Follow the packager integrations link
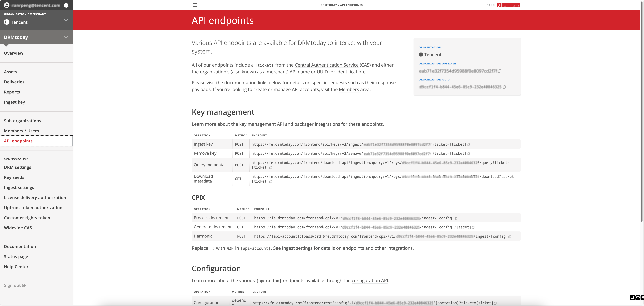This screenshot has height=306, width=644. click(x=317, y=124)
